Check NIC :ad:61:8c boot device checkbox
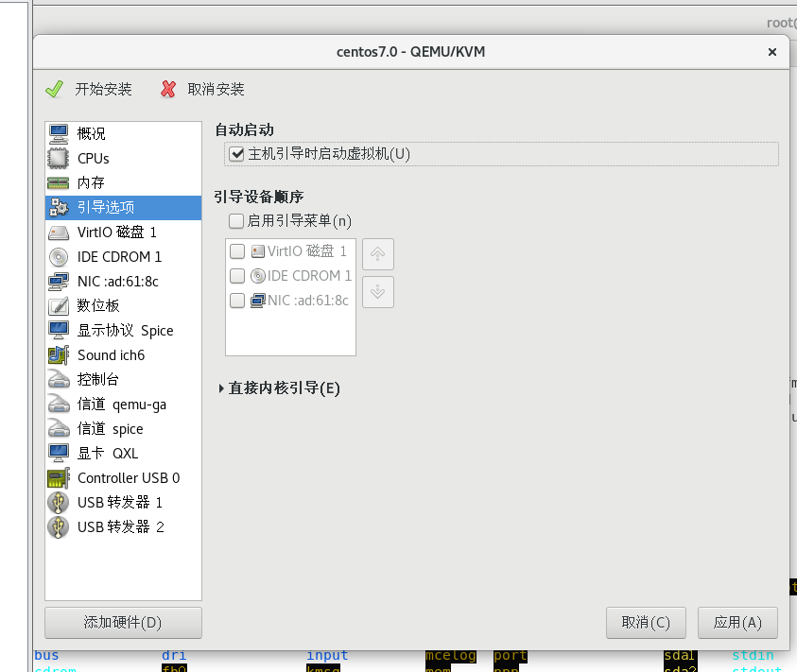Viewport: 797px width, 672px height. point(237,301)
